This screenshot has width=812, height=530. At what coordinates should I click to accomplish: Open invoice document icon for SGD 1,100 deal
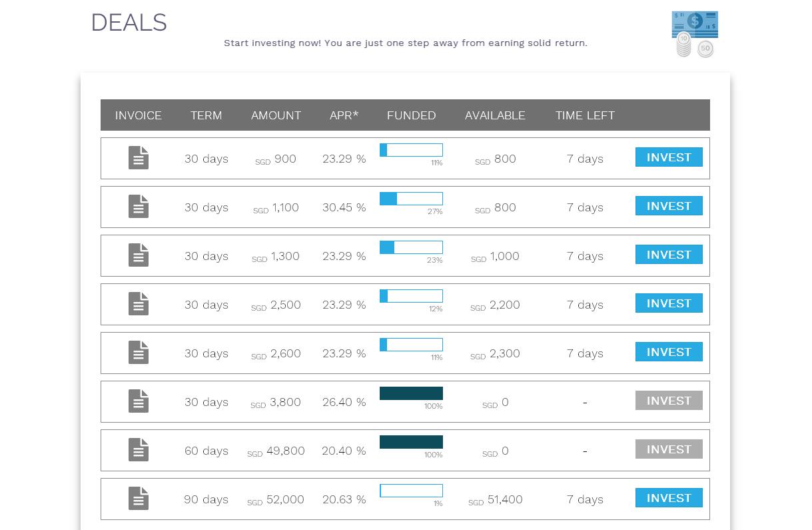[139, 207]
